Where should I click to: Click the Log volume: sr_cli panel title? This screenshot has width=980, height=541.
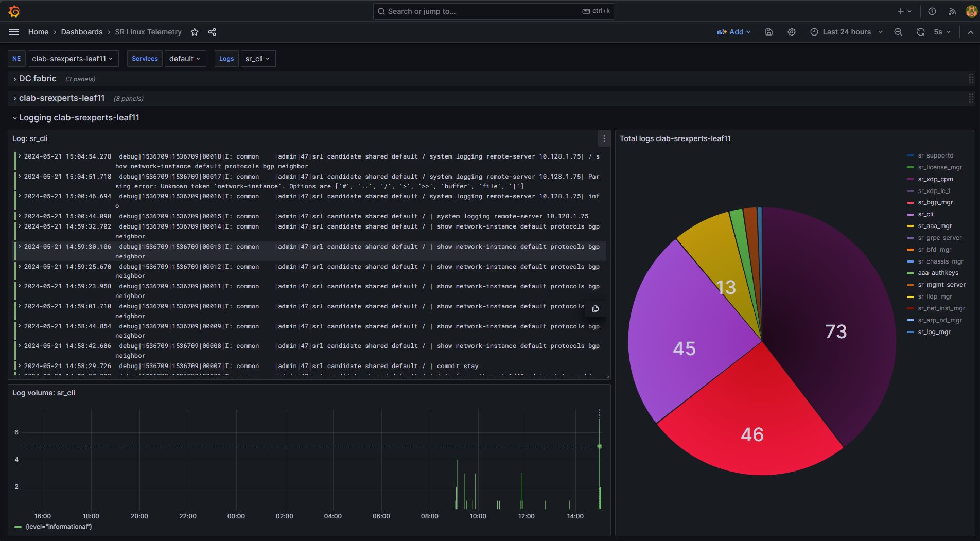[44, 393]
